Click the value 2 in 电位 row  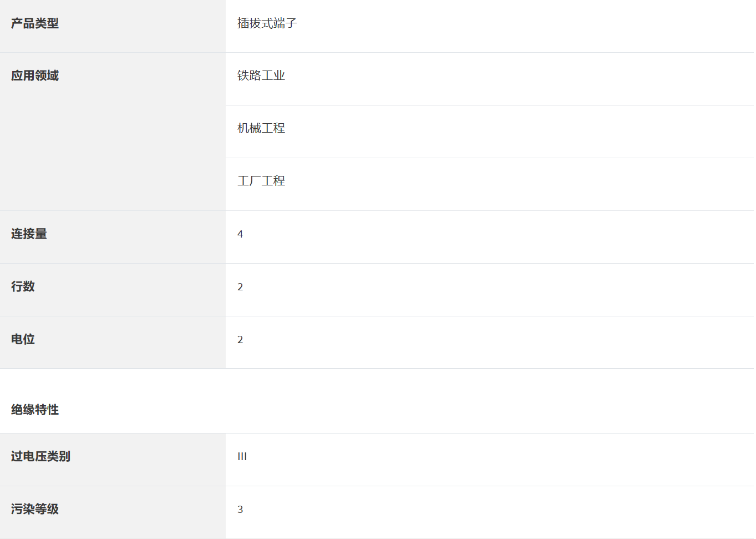click(240, 340)
